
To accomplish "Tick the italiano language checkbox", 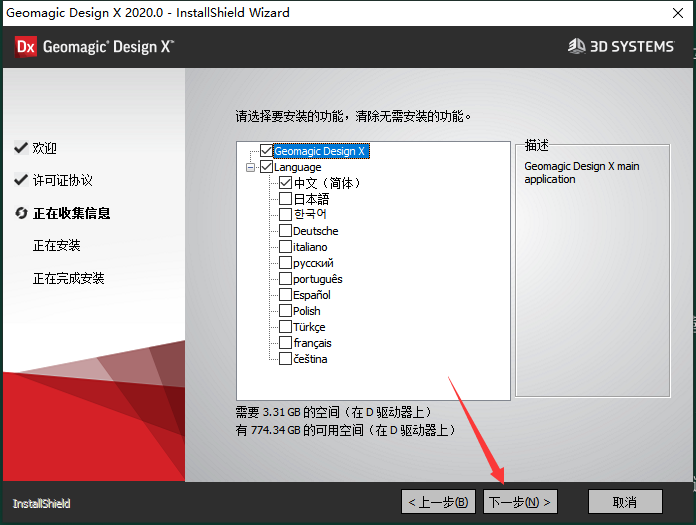I will (285, 247).
